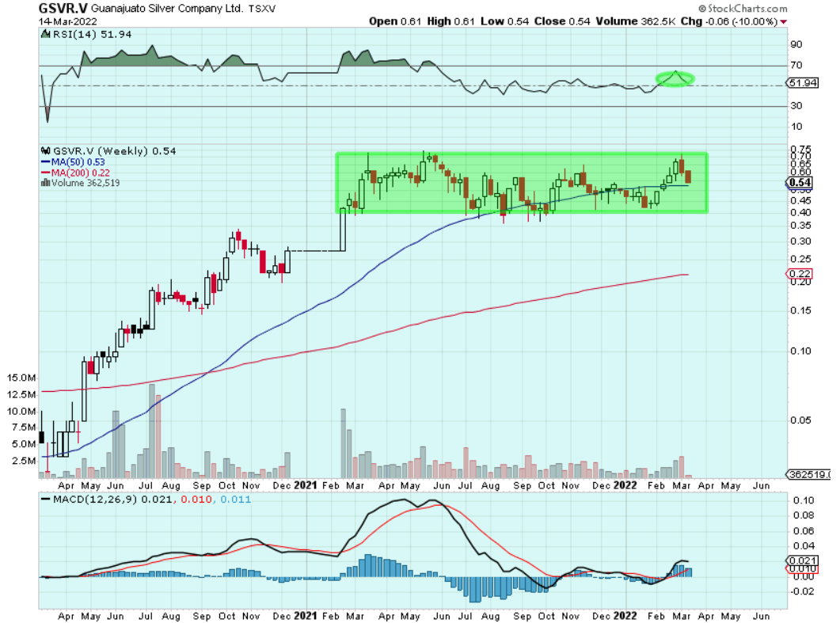Click the bold 2021 label below the volume bars

pyautogui.click(x=306, y=485)
